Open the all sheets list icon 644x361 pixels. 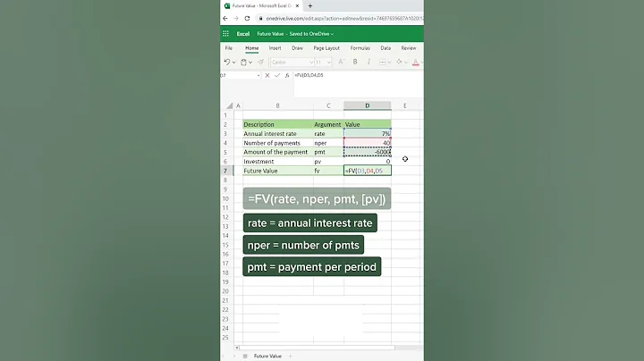[245, 356]
